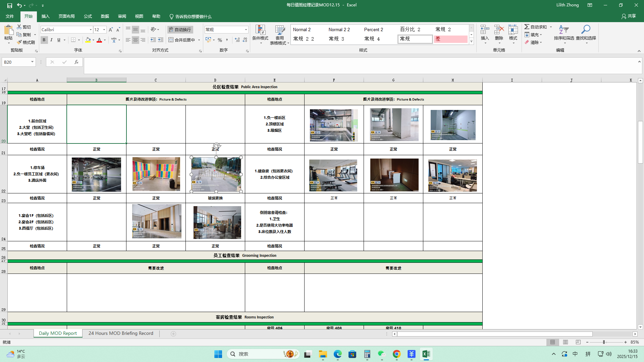Open Sort and Filter tool
The width and height of the screenshot is (644, 362).
(563, 34)
